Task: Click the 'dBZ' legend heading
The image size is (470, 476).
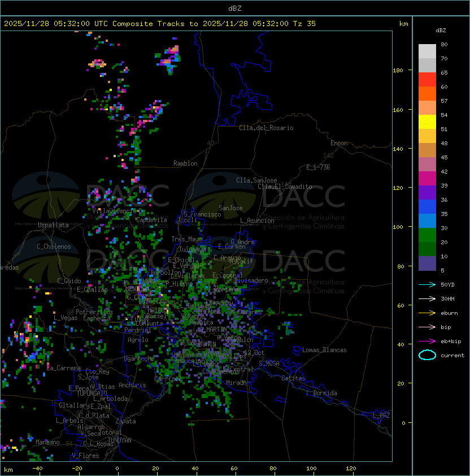Action: coord(441,31)
